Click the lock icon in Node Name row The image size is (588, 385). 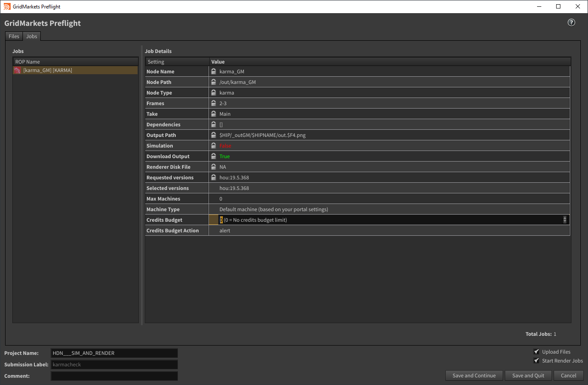pos(214,71)
